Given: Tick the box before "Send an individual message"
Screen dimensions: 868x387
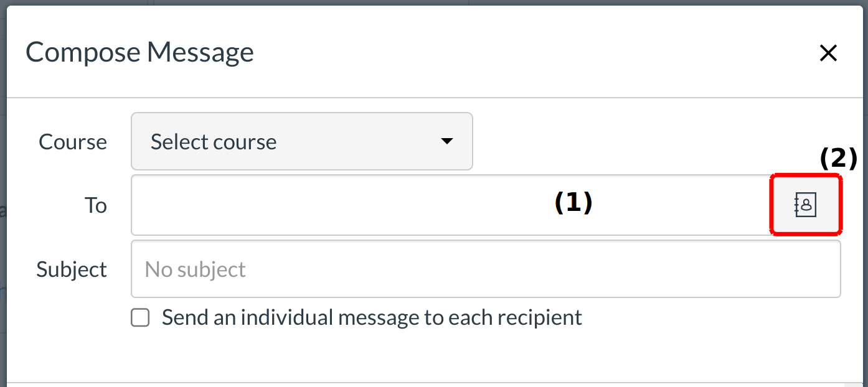Looking at the screenshot, I should (x=140, y=318).
